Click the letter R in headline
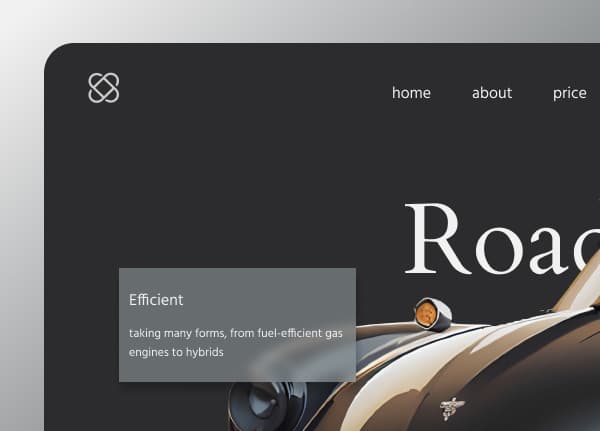Image resolution: width=600 pixels, height=431 pixels. [436, 240]
